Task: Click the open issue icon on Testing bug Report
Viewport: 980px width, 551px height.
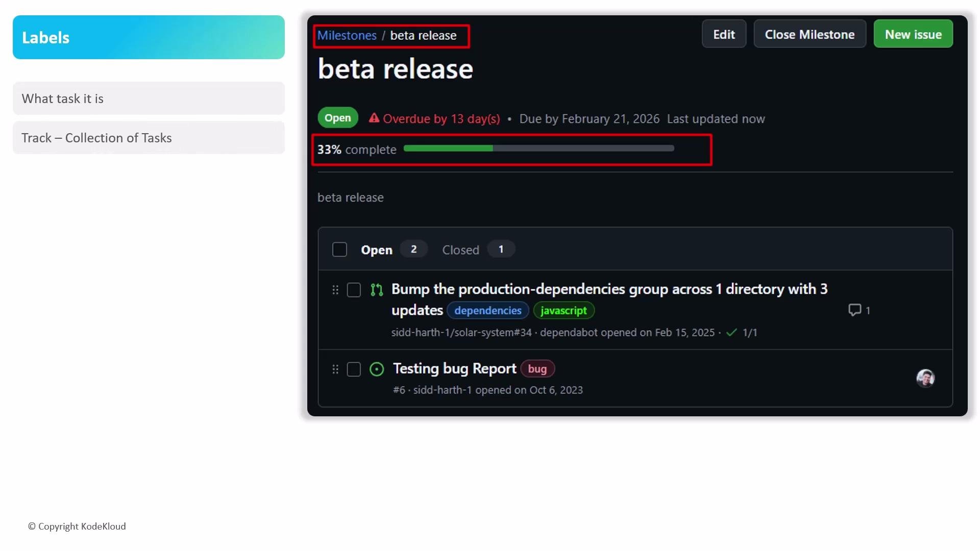Action: tap(377, 369)
